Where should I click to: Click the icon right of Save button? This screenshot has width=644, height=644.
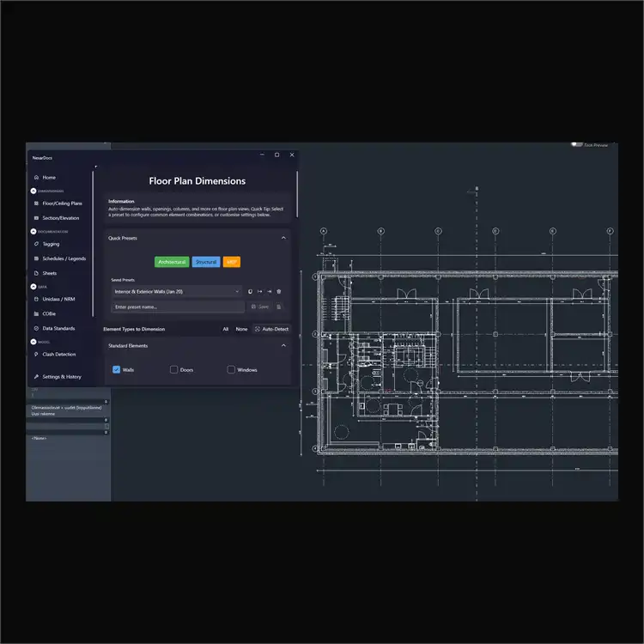(279, 307)
